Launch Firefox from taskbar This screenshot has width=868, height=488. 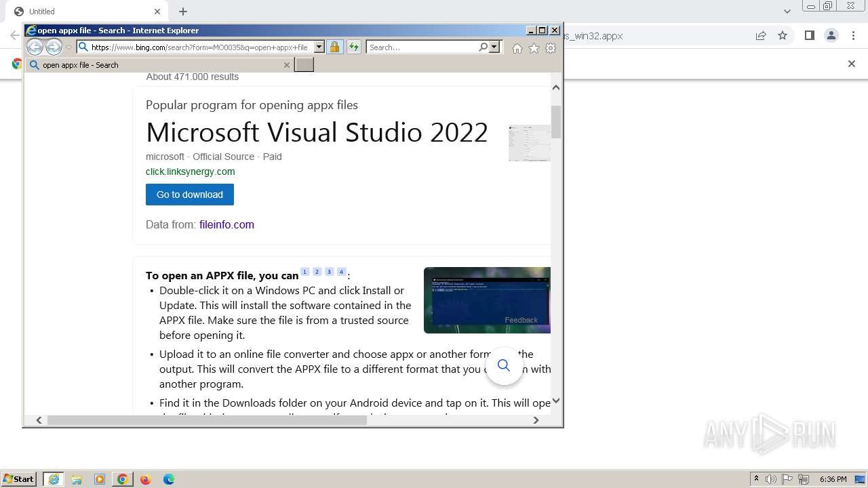click(x=145, y=479)
